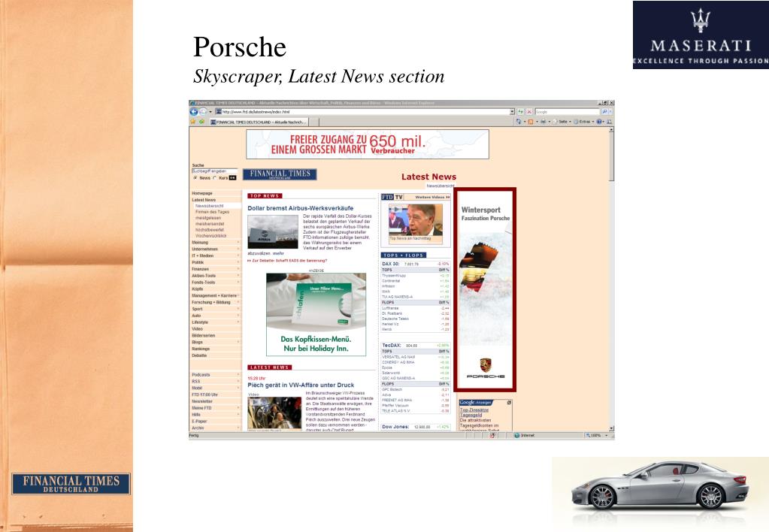Image resolution: width=769 pixels, height=532 pixels.
Task: Open the recent pages dropdown beside Forward
Action: pyautogui.click(x=210, y=112)
